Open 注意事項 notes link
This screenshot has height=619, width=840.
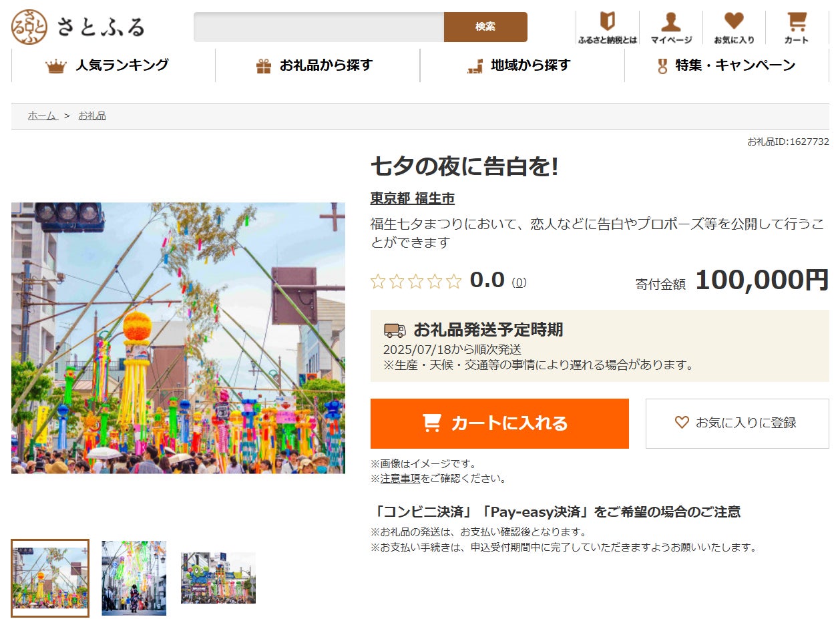coord(400,478)
